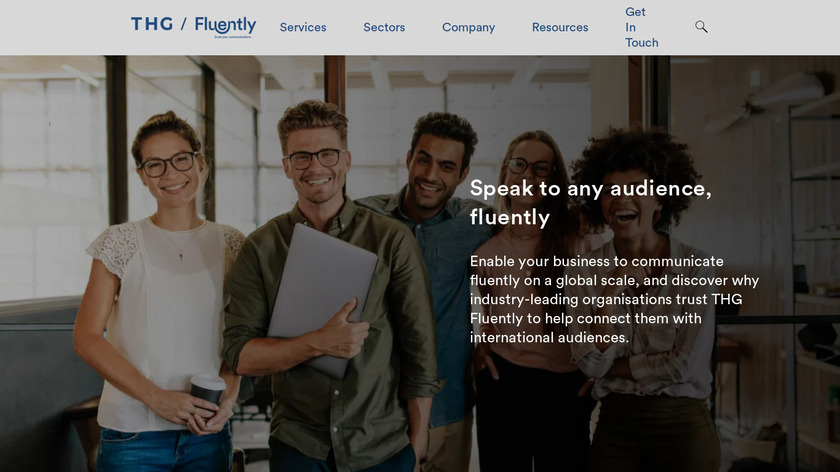This screenshot has height=472, width=840.
Task: Click the tiny tagline under Fluently logo
Action: click(232, 37)
